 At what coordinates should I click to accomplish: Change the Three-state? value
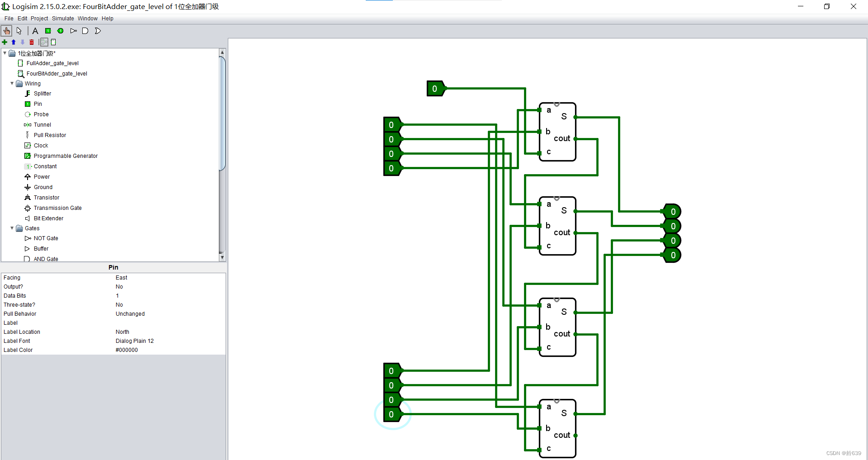point(170,305)
